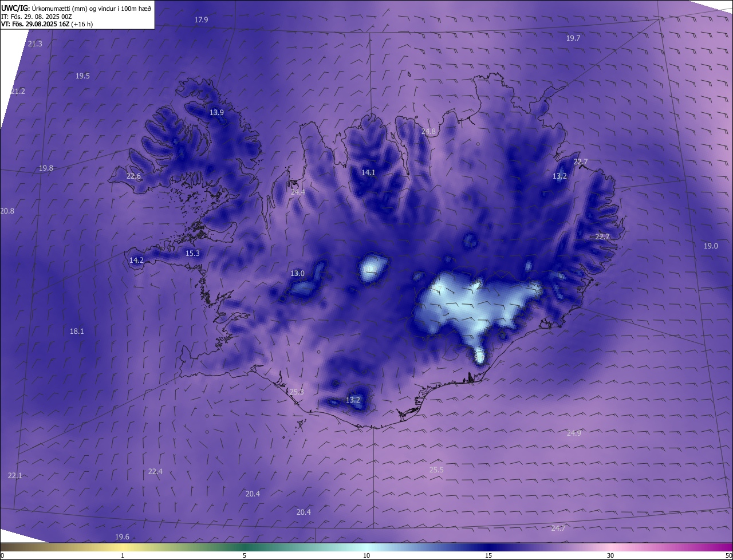Click the 25.3 value label
Screen dimensions: 733x560
tap(297, 392)
